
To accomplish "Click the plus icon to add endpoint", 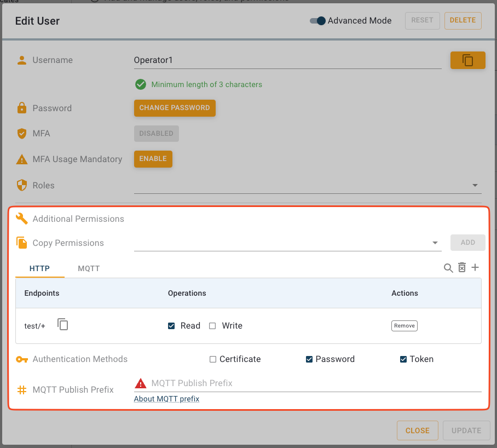I will click(x=475, y=267).
